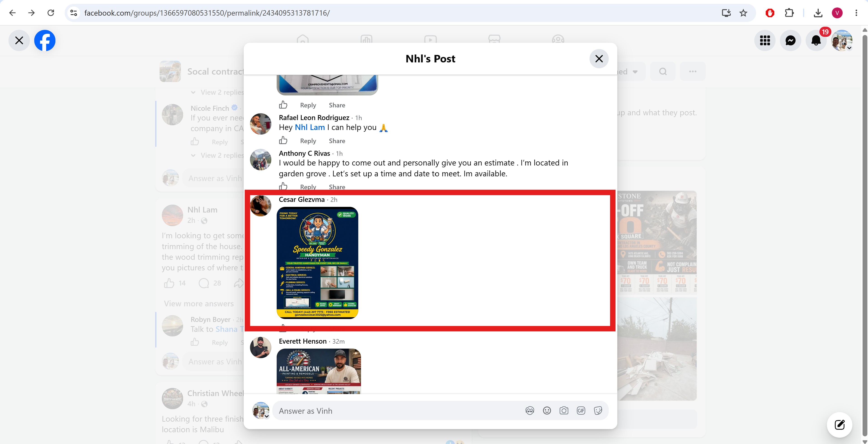Viewport: 868px width, 444px height.
Task: Click the browser forward arrow
Action: coord(31,13)
